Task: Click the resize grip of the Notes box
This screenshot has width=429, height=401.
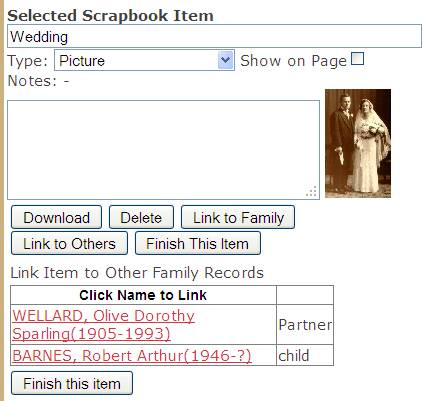Action: [x=311, y=192]
